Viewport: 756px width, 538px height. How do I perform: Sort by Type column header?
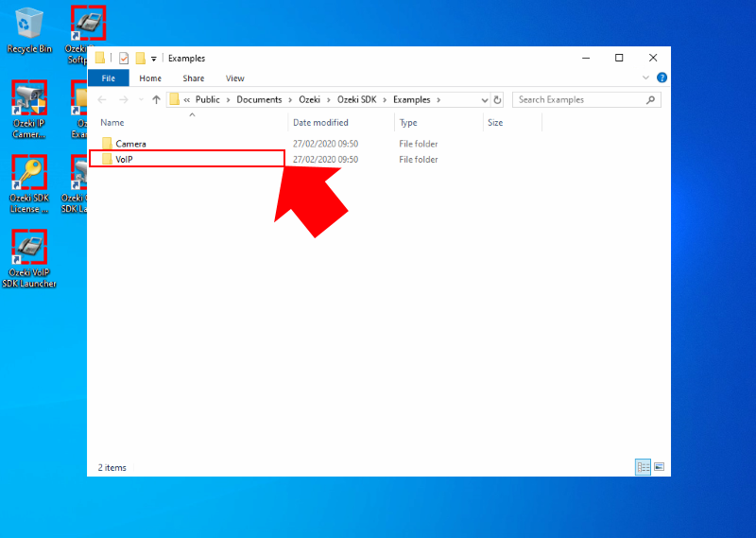408,123
